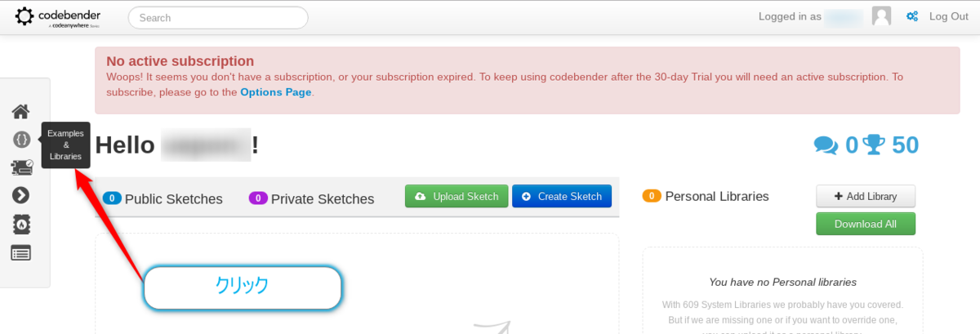
Task: Open Examples & Libraries braces icon
Action: (21, 140)
